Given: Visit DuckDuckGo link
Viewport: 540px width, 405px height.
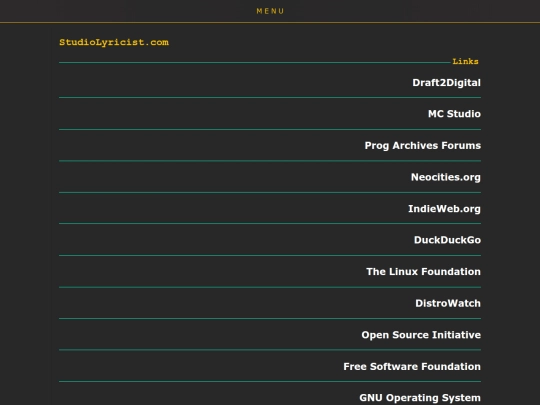Looking at the screenshot, I should (x=447, y=240).
